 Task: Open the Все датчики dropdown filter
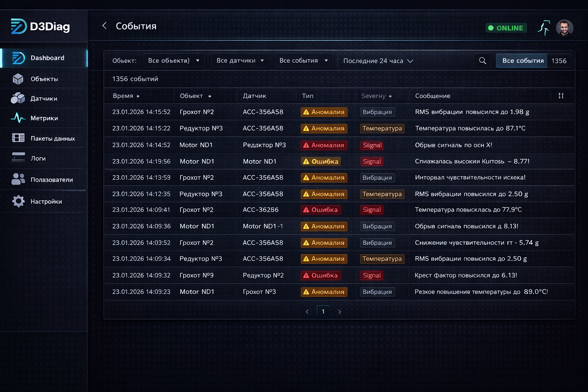pyautogui.click(x=240, y=60)
